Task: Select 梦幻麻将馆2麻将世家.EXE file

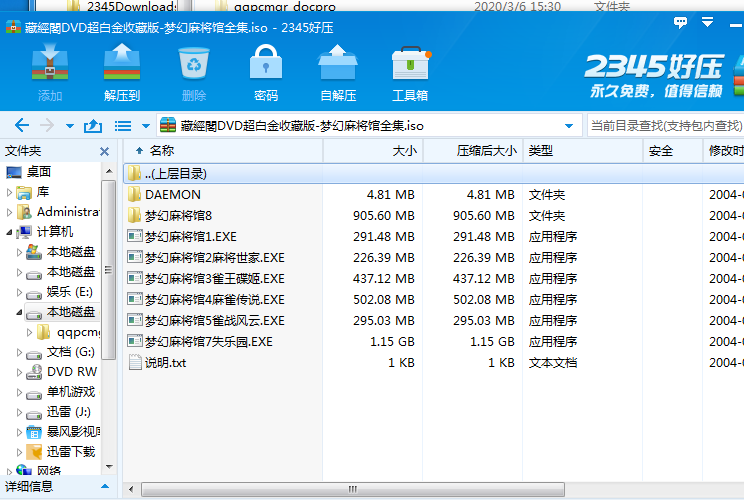Action: pyautogui.click(x=214, y=258)
